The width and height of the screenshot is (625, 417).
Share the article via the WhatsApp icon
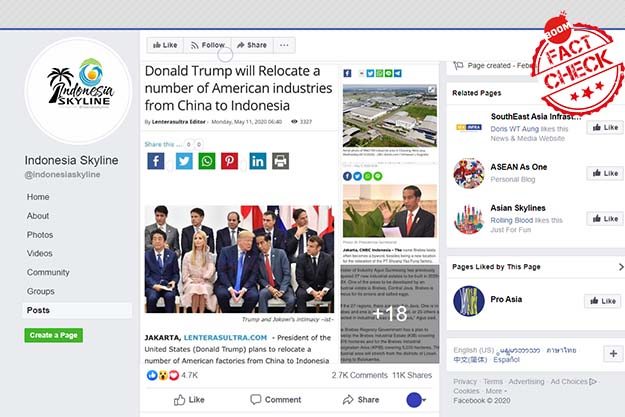coord(207,161)
